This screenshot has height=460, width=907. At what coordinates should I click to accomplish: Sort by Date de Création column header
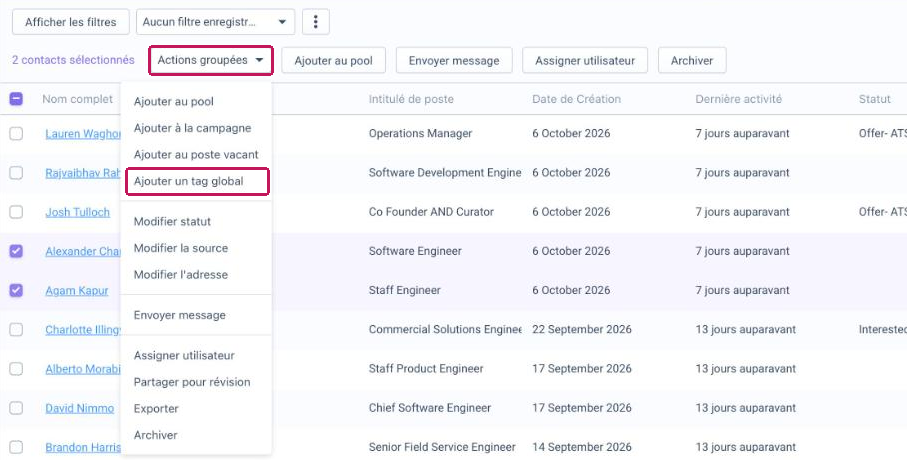click(x=576, y=99)
